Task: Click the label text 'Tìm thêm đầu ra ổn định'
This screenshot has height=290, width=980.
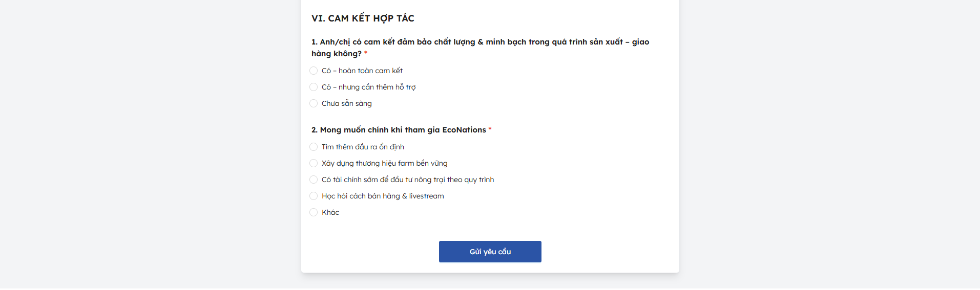Action: click(363, 147)
